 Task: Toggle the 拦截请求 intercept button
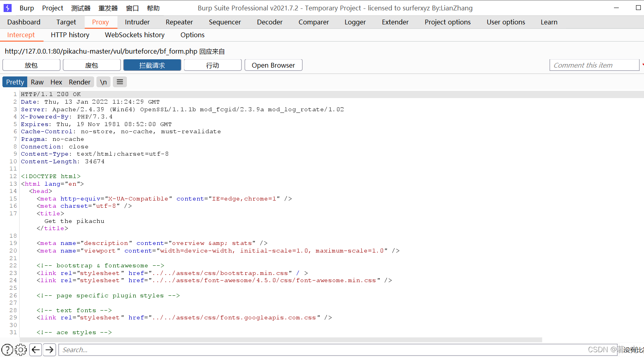coord(152,65)
